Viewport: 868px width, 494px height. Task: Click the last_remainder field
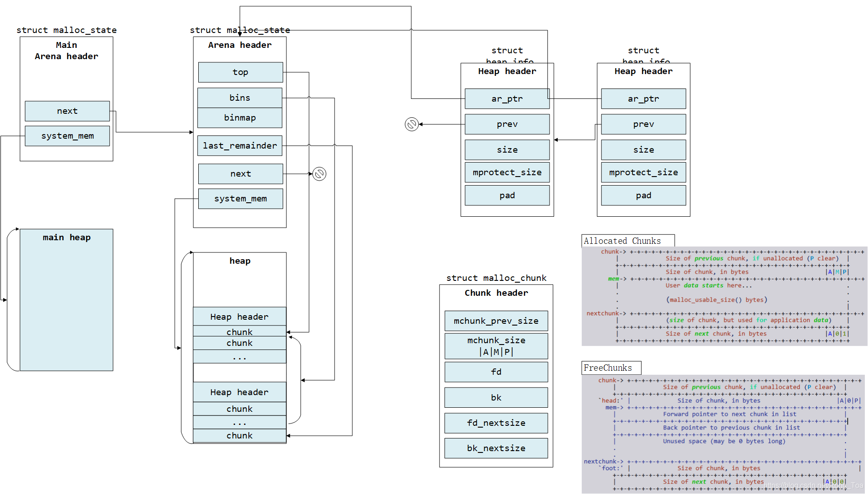click(239, 146)
